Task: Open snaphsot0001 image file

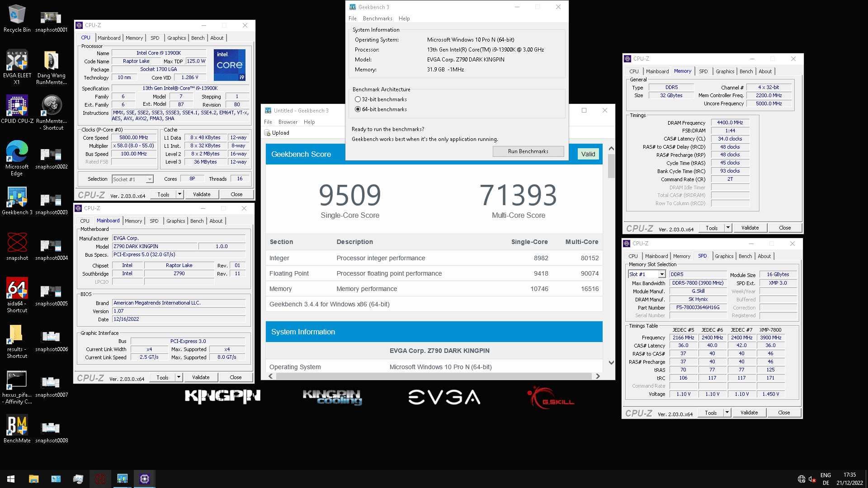Action: click(51, 22)
